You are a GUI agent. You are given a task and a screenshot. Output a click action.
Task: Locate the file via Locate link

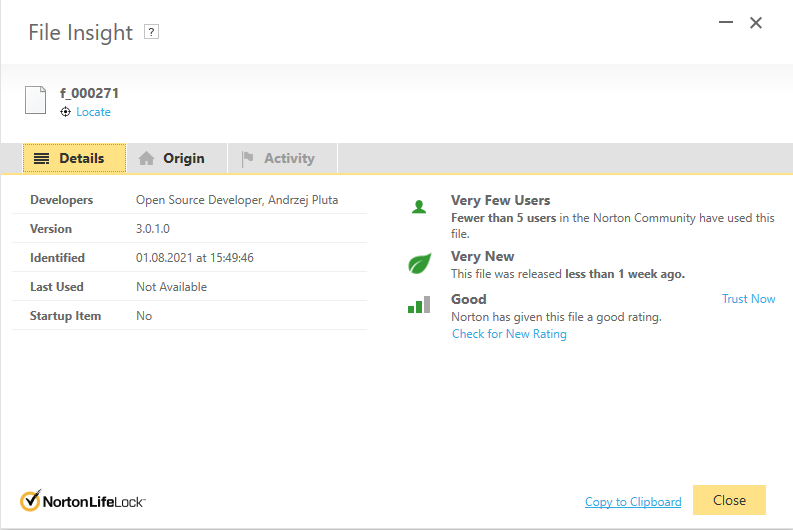(93, 112)
